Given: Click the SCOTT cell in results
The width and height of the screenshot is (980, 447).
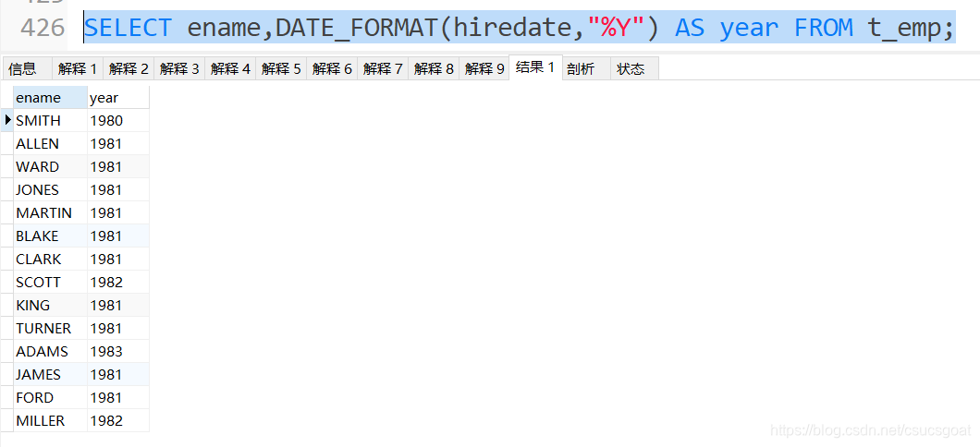Looking at the screenshot, I should coord(50,283).
